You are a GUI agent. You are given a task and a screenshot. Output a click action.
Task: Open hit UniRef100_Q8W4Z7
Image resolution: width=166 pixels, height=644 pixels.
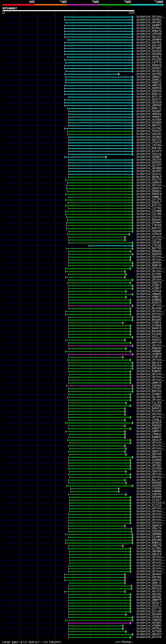(149, 77)
